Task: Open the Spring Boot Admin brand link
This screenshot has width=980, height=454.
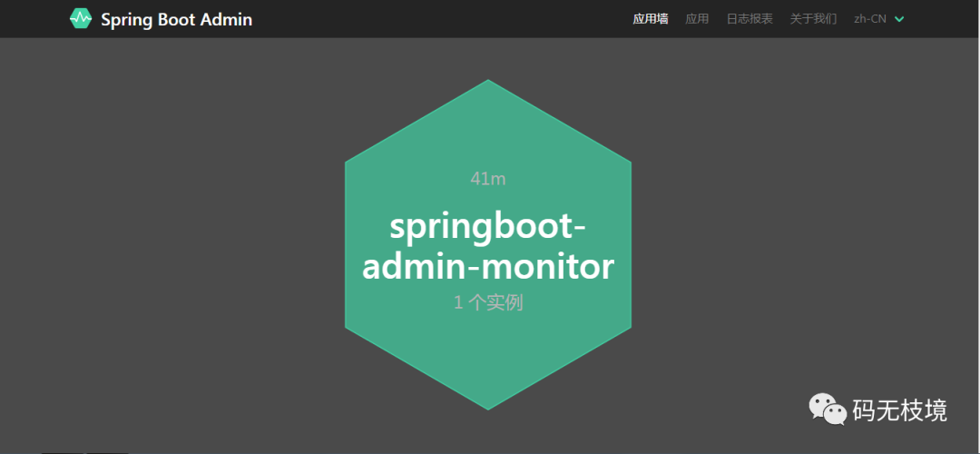Action: 162,19
